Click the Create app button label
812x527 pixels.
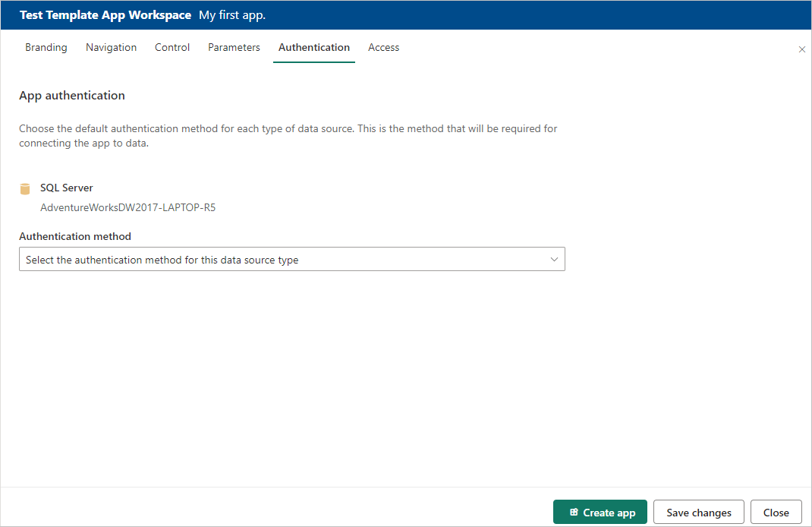point(609,513)
